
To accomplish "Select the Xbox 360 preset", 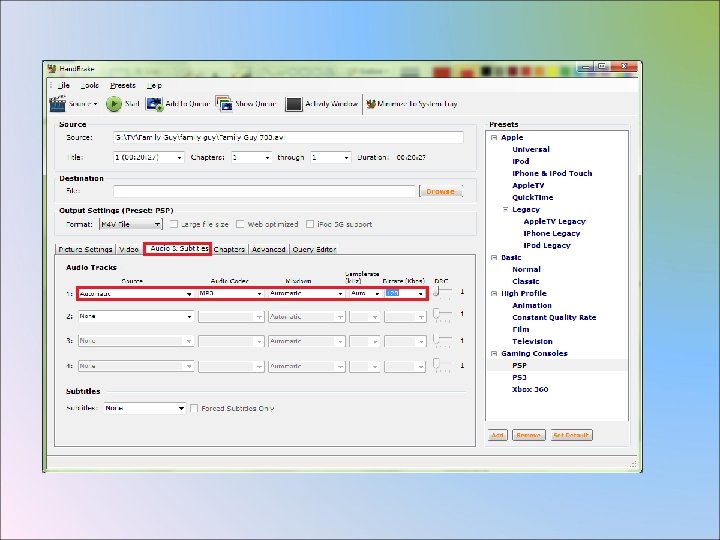I will 530,389.
